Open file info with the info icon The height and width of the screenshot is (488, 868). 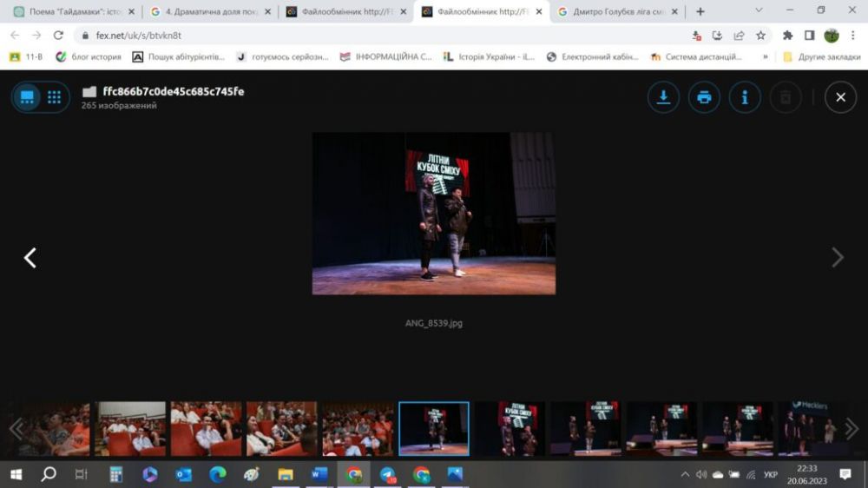pos(744,97)
